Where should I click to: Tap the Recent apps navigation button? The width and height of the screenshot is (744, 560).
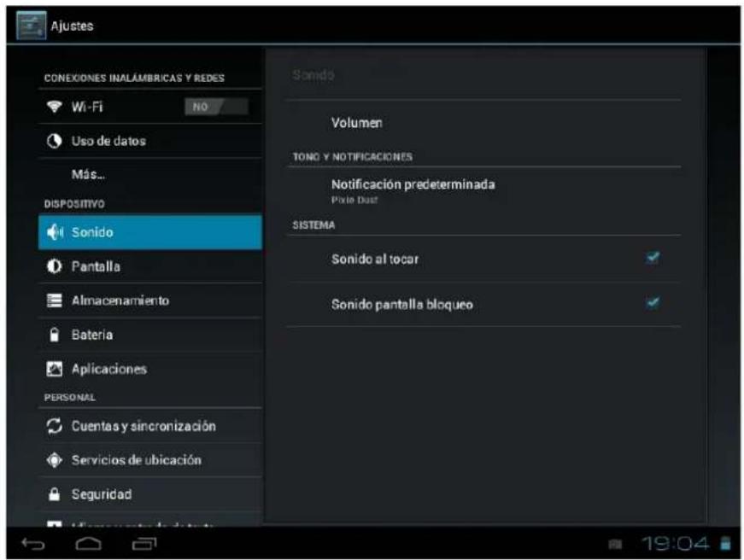[x=144, y=544]
